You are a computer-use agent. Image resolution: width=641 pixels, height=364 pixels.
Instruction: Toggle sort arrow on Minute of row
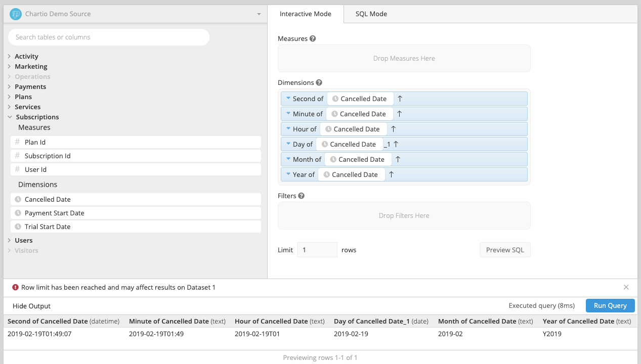coord(399,114)
